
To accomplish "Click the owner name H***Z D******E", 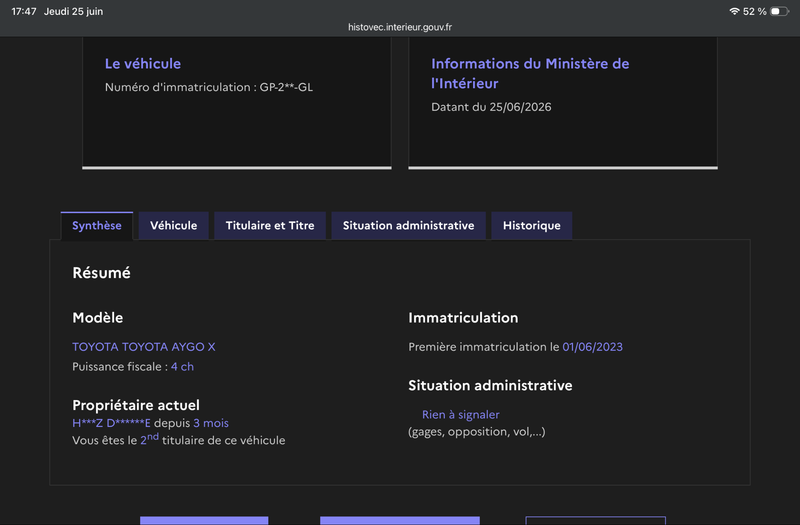I will 111,423.
